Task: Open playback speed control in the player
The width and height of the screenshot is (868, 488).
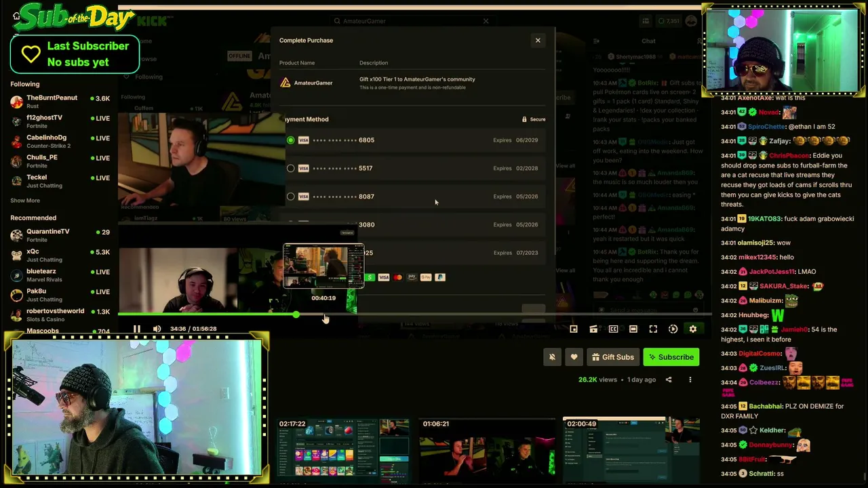Action: pyautogui.click(x=673, y=329)
